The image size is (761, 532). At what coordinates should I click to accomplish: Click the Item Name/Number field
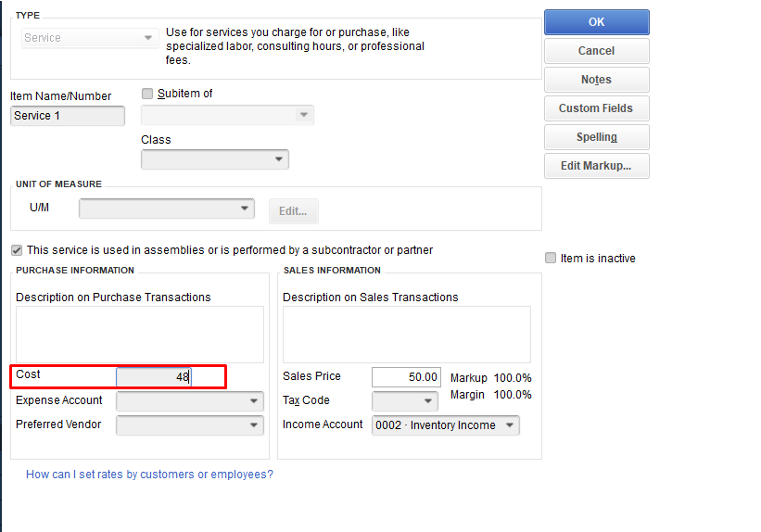point(68,116)
